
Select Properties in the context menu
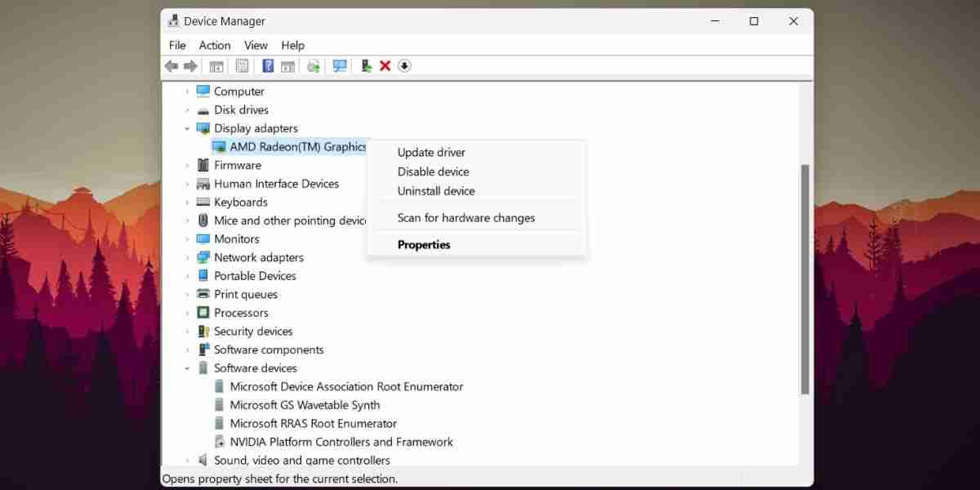(x=424, y=244)
